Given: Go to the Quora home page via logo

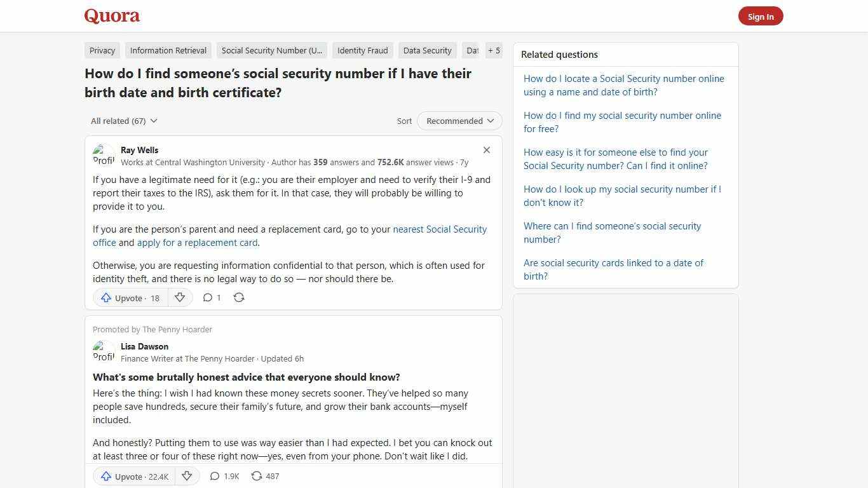Looking at the screenshot, I should tap(112, 16).
